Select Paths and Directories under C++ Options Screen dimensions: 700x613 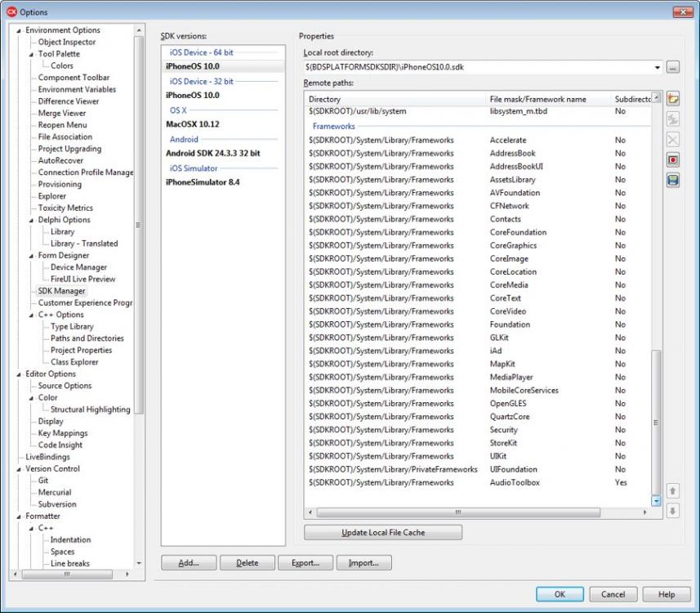coord(87,338)
